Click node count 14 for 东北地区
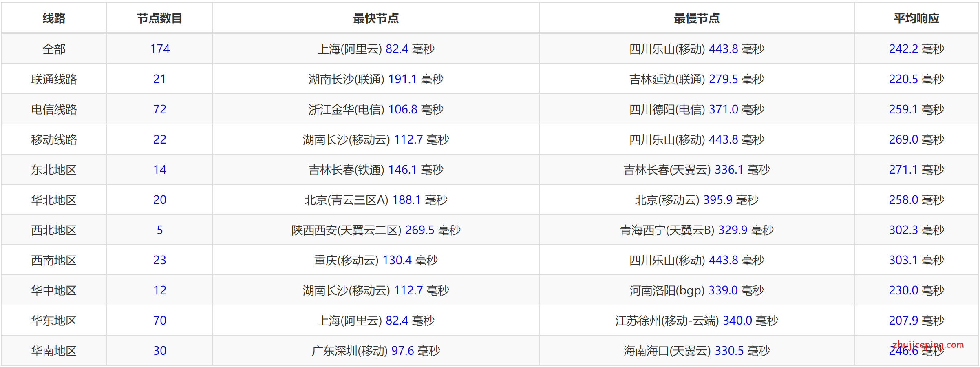The width and height of the screenshot is (980, 367). click(x=160, y=170)
